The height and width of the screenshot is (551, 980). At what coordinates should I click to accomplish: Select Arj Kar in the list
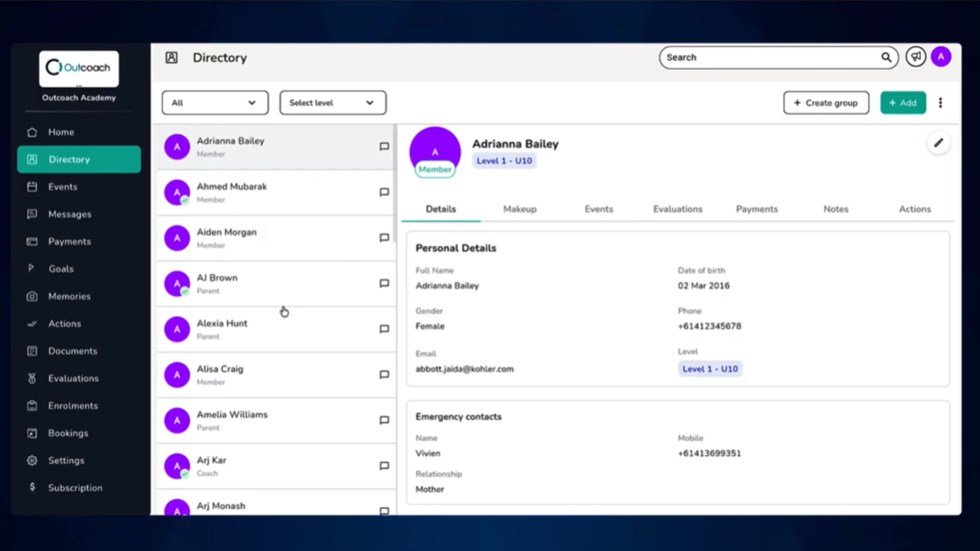coord(276,466)
